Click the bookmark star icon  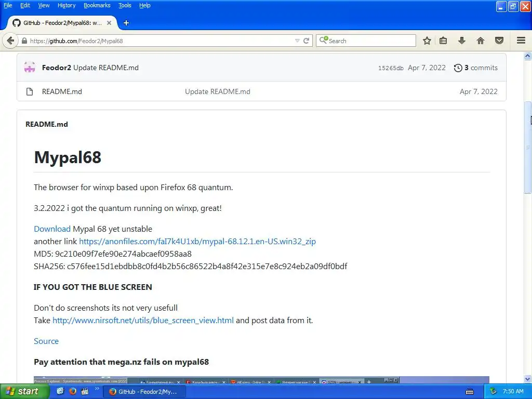(427, 41)
